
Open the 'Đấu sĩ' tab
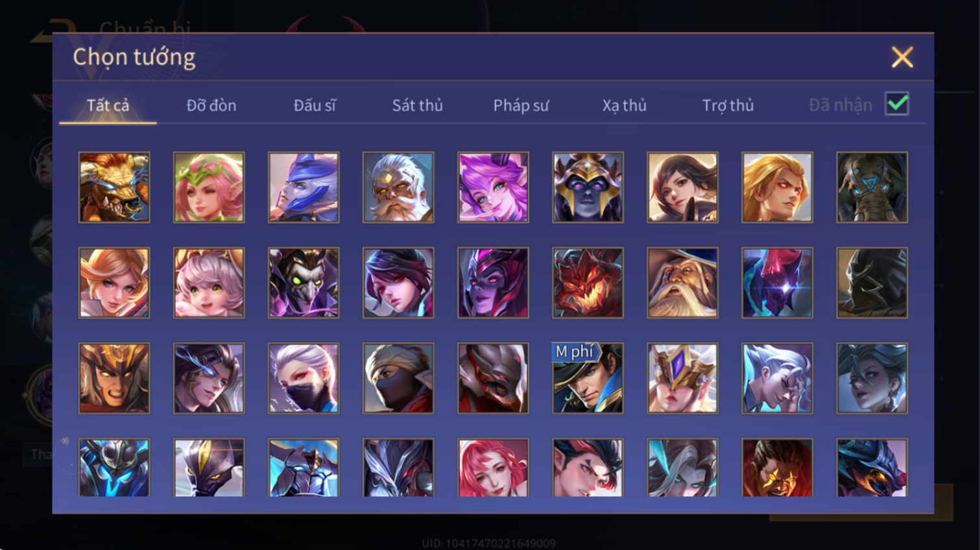point(315,105)
